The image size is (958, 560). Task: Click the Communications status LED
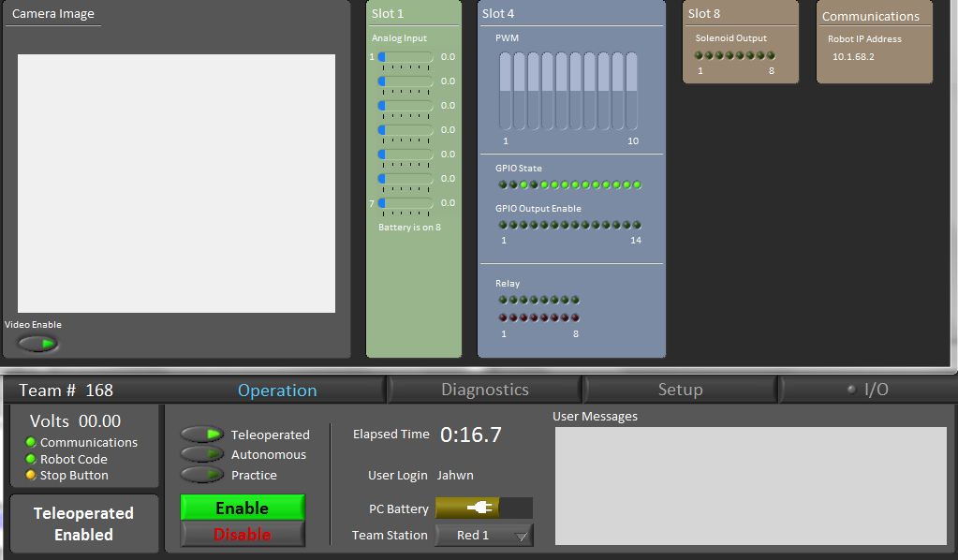(31, 441)
